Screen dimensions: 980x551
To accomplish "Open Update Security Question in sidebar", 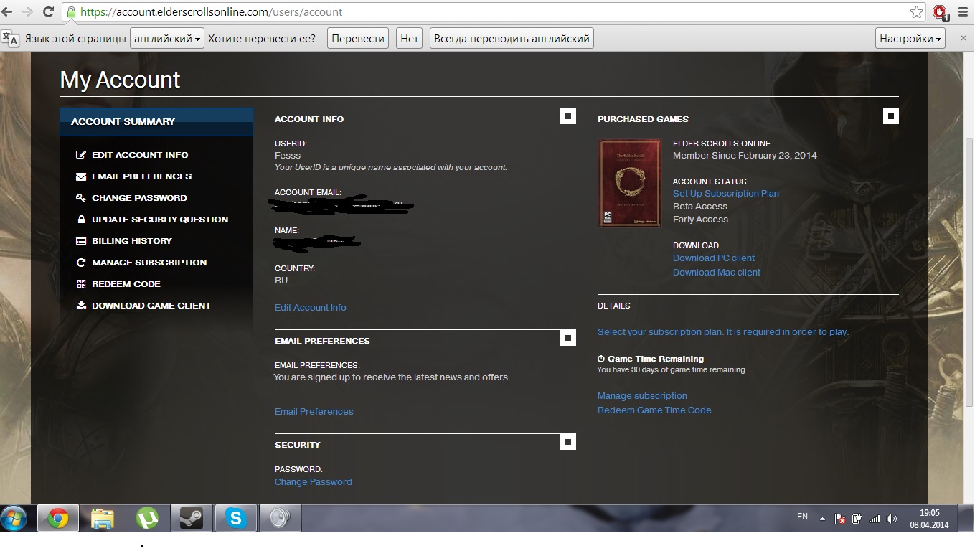I will click(160, 220).
